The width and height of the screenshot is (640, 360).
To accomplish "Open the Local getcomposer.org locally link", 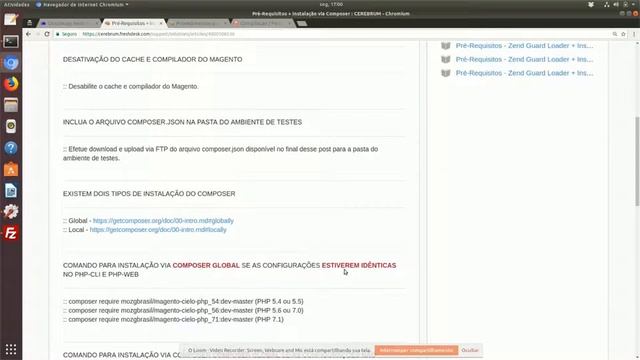I will [158, 229].
